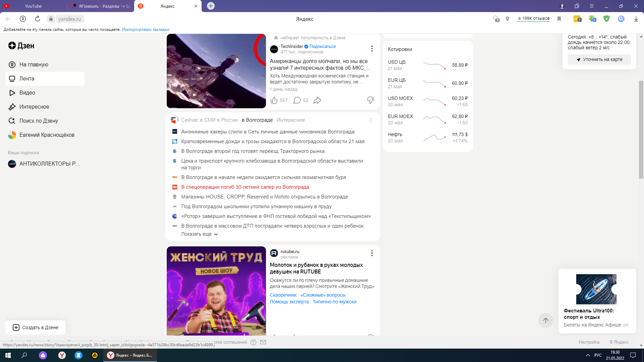Launch Alice assistant from the taskbar

43,355
